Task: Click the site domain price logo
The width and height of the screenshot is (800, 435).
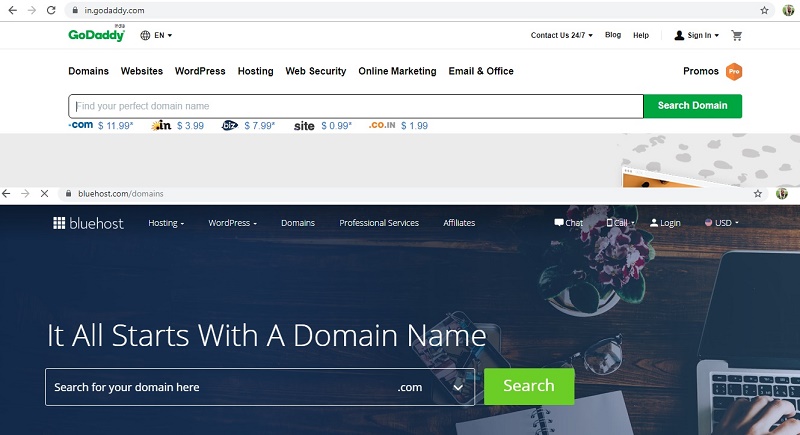Action: click(304, 126)
